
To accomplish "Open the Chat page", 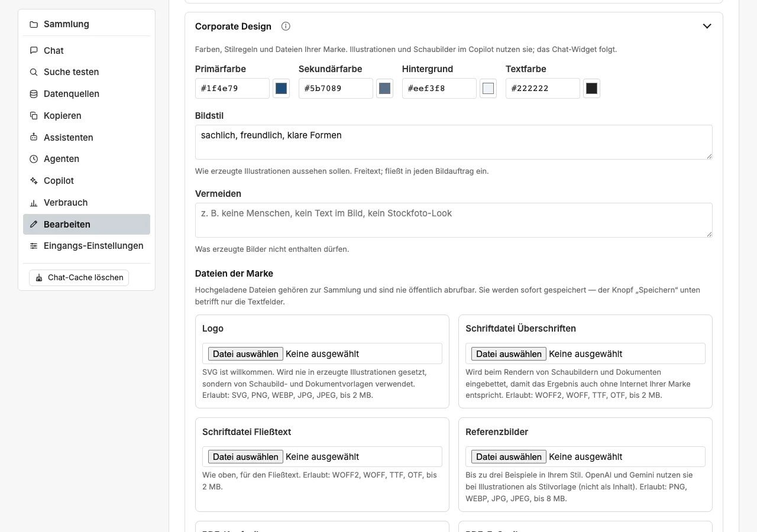I will tap(86, 51).
